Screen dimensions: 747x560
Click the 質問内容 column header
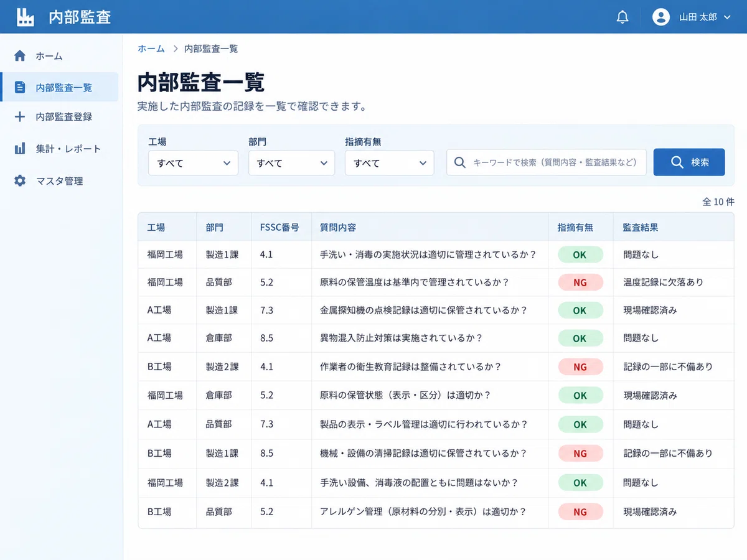click(338, 228)
